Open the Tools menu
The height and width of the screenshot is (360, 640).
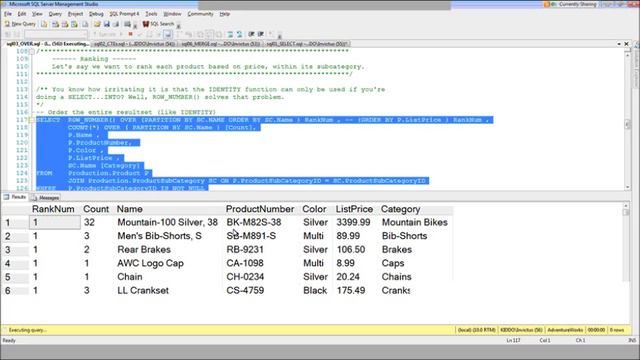(151, 14)
